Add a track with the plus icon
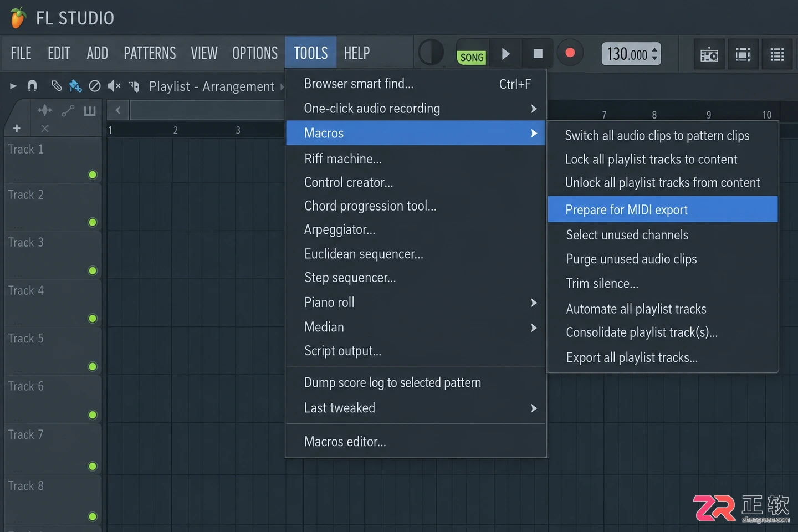Viewport: 798px width, 532px height. pyautogui.click(x=17, y=129)
